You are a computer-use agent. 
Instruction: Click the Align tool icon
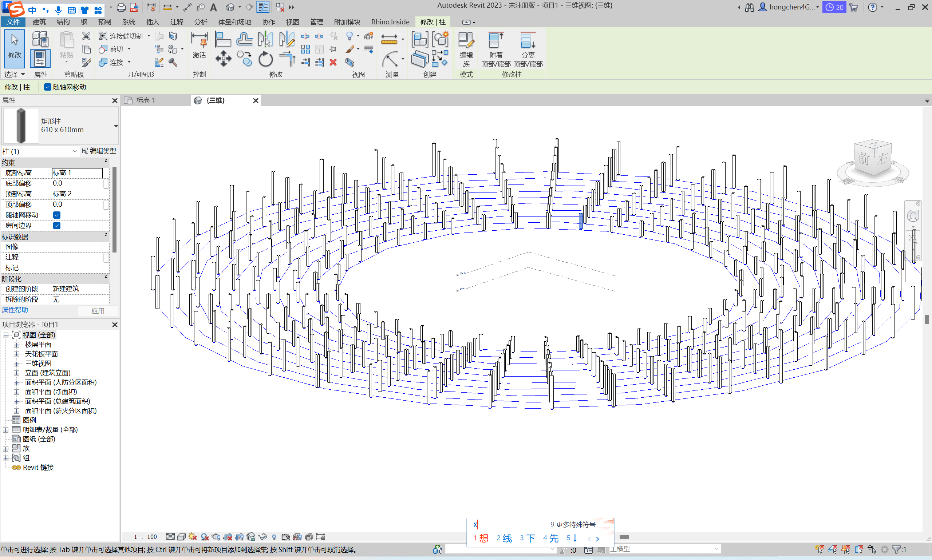(223, 39)
